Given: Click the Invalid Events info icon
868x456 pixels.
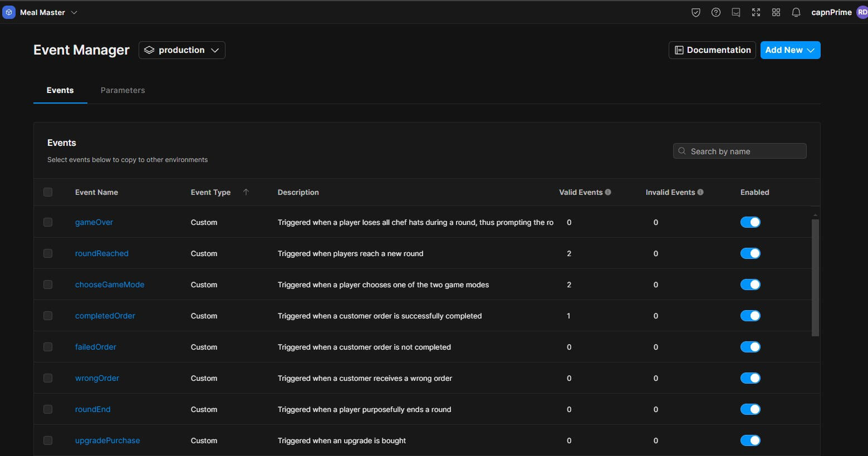Looking at the screenshot, I should pyautogui.click(x=700, y=192).
